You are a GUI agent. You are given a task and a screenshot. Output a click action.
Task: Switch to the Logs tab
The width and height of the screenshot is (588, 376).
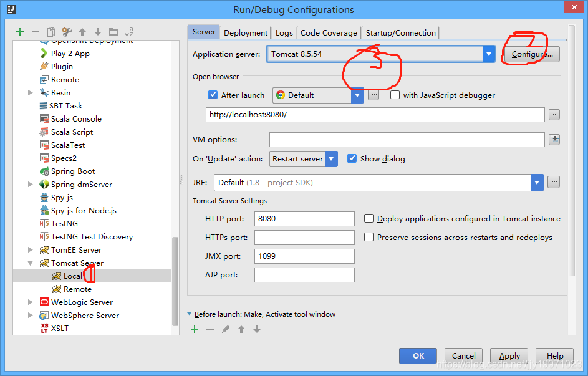pyautogui.click(x=284, y=32)
